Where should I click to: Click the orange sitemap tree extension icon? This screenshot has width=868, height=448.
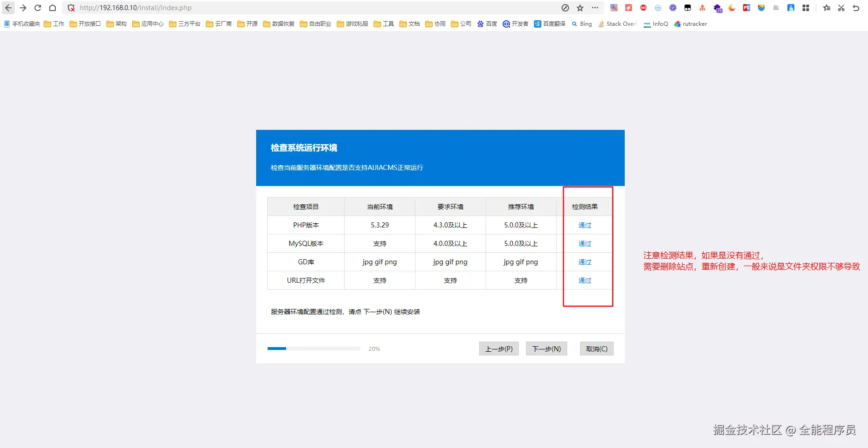pyautogui.click(x=702, y=8)
